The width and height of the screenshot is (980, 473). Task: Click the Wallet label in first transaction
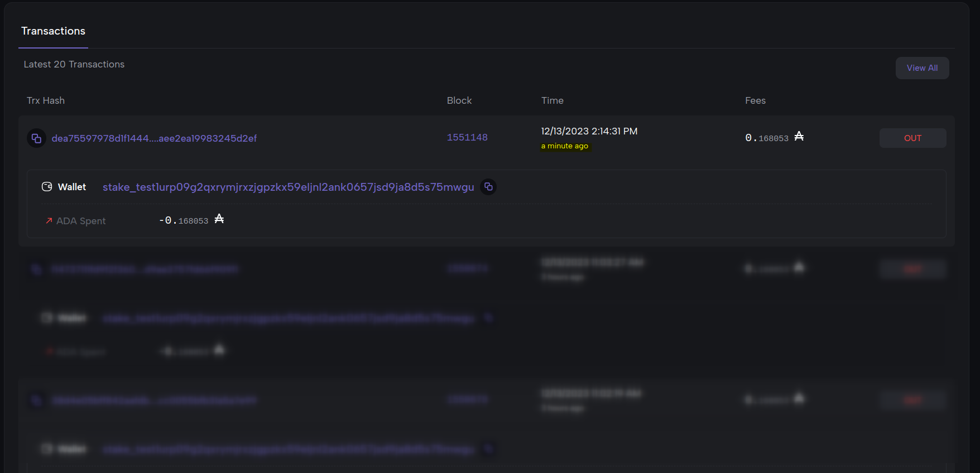coord(72,187)
